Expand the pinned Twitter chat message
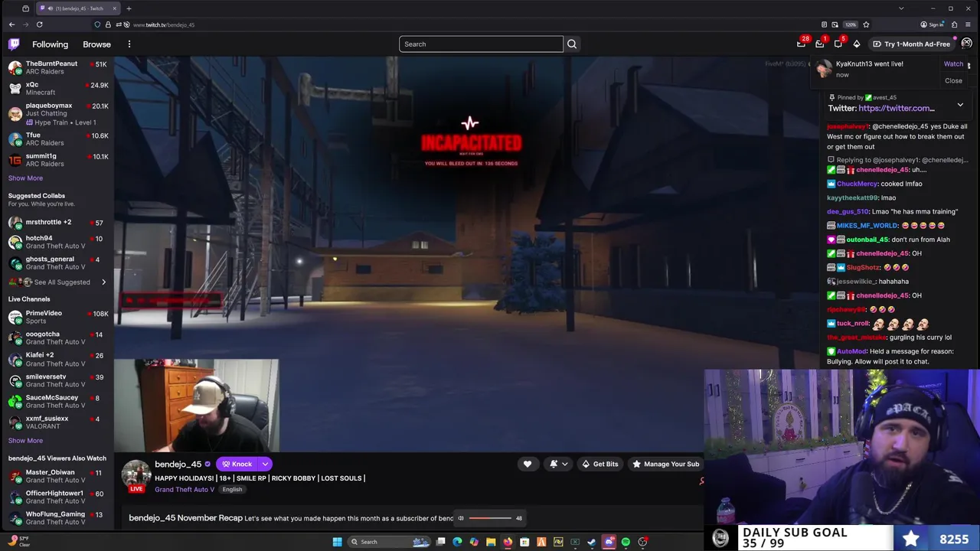The width and height of the screenshot is (980, 551). (960, 105)
